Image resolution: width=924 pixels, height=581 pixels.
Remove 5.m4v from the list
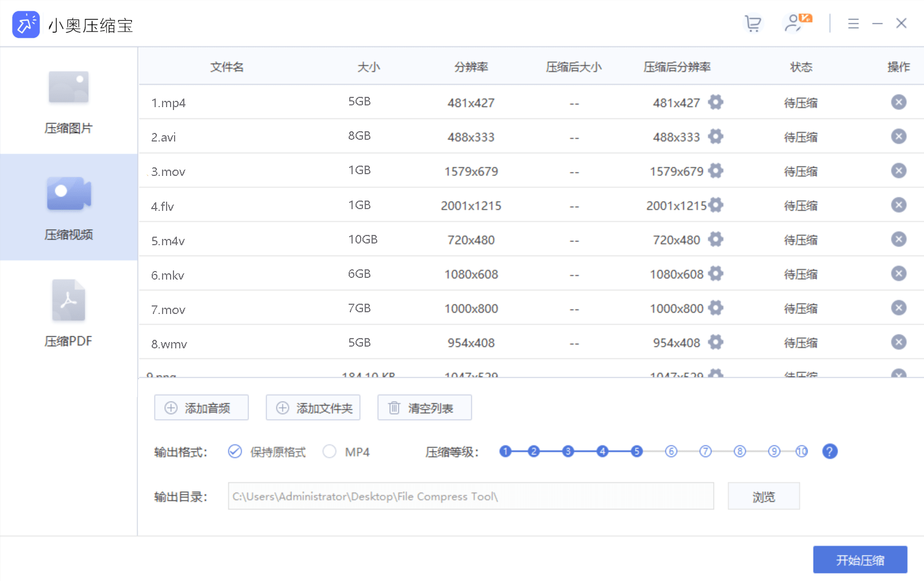click(898, 240)
